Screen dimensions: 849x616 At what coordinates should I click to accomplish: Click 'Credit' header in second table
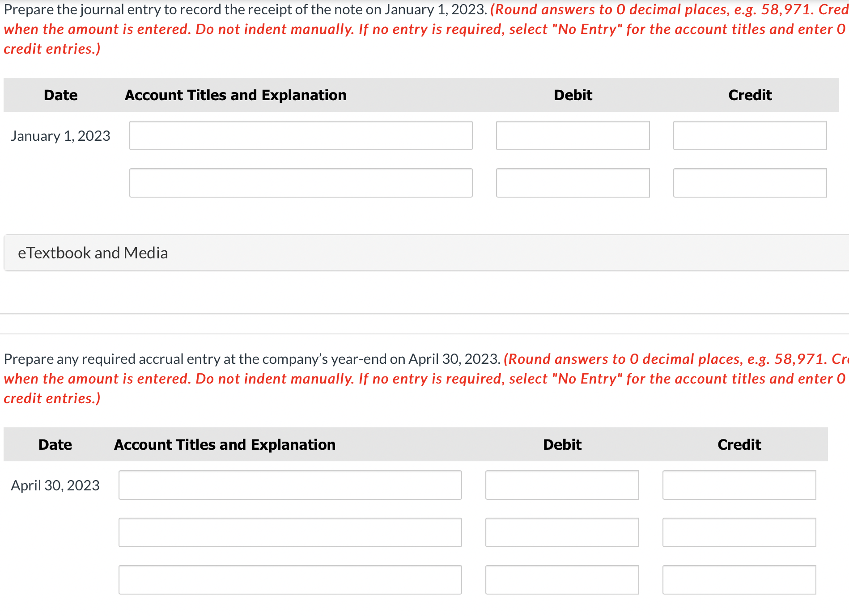pos(739,445)
